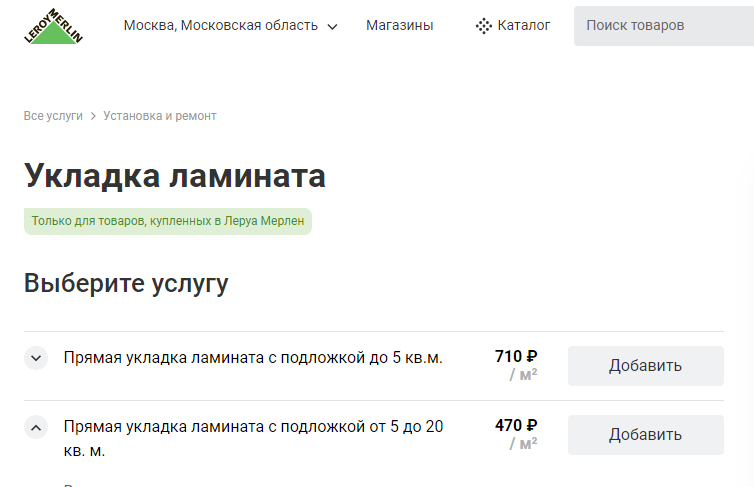Collapse the от 5 до 20 кв. м. service

(x=36, y=428)
